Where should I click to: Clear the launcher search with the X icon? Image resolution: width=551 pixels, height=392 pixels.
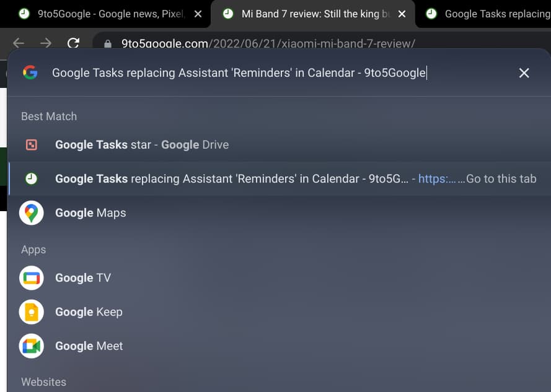524,73
